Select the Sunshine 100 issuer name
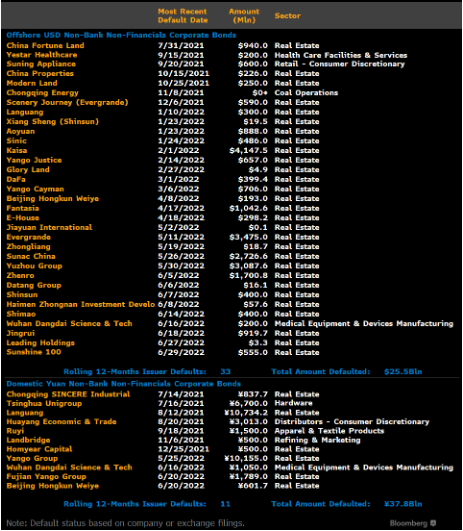 34,352
